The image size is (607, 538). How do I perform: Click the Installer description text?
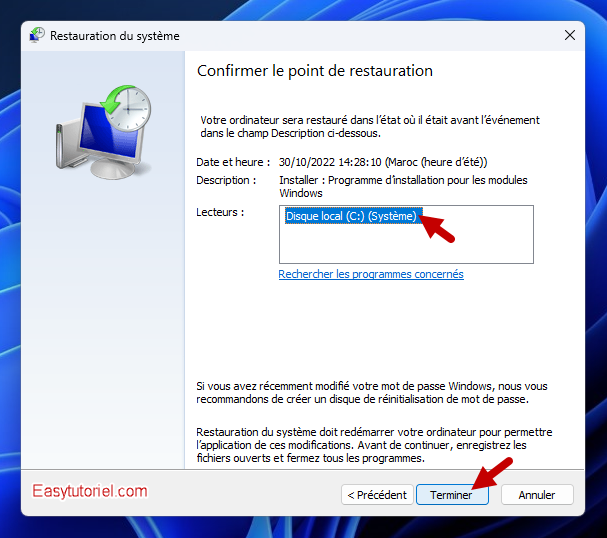403,187
